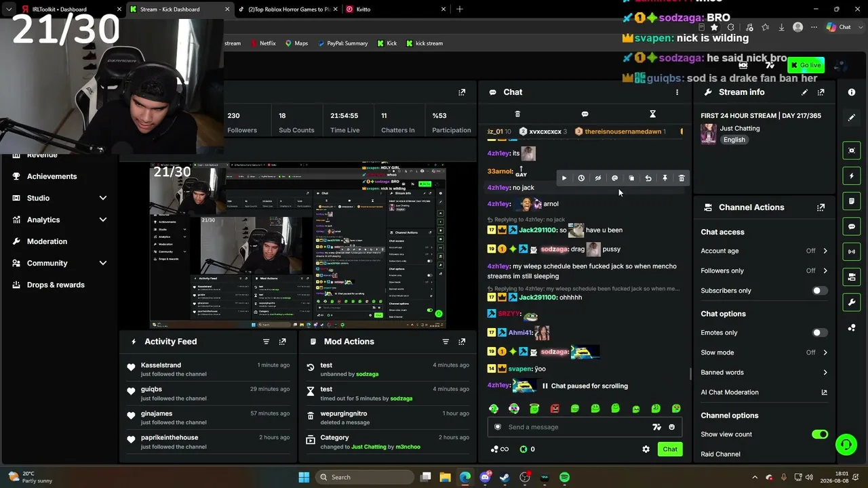The height and width of the screenshot is (488, 868).
Task: Pop out the Stream info panel
Action: [x=821, y=92]
